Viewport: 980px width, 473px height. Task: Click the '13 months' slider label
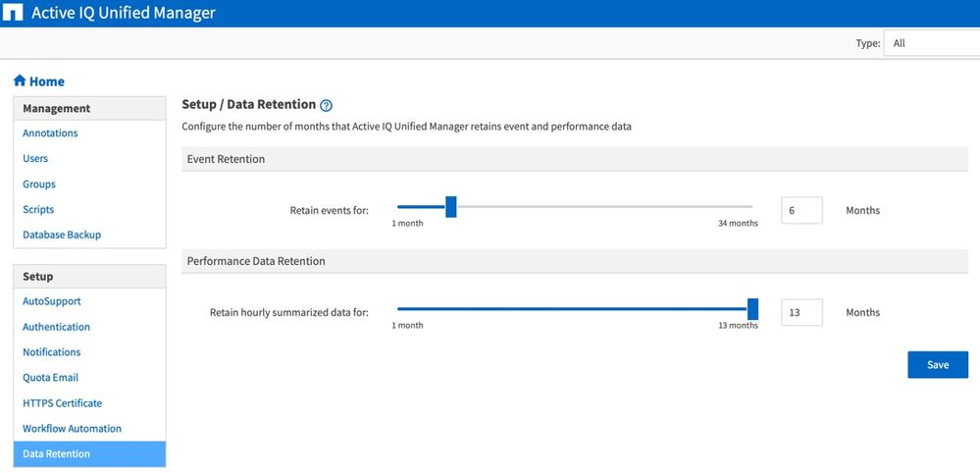pos(738,326)
